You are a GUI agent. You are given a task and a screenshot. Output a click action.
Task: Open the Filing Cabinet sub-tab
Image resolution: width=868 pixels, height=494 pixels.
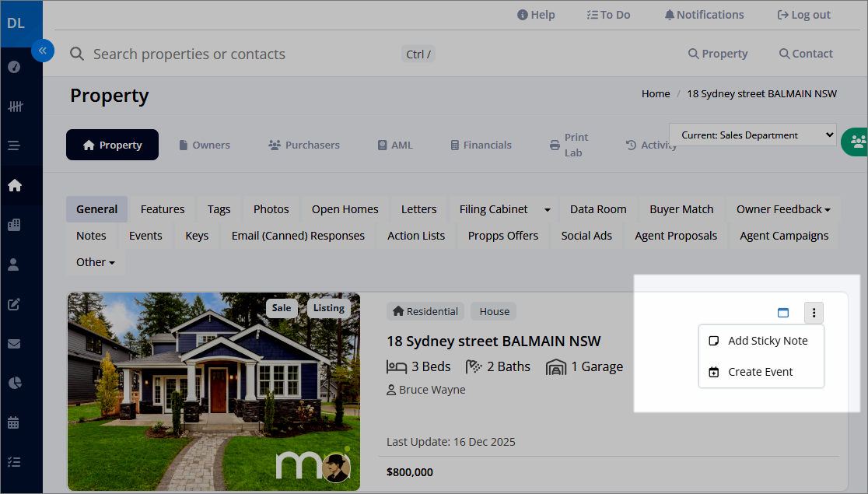click(x=493, y=209)
